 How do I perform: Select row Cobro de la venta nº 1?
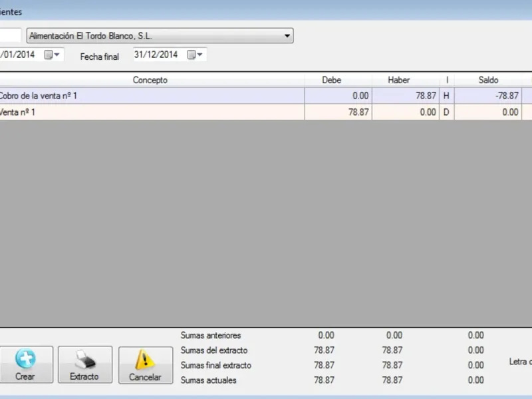266,96
